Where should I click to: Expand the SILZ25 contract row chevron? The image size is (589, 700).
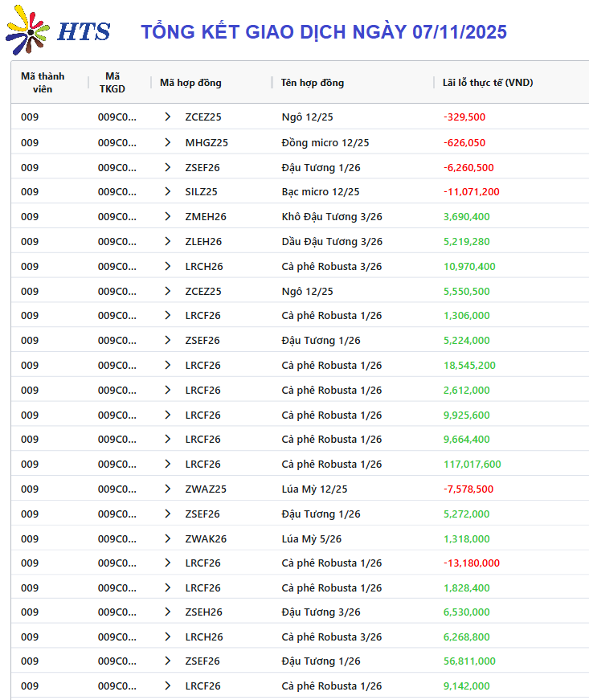pyautogui.click(x=168, y=192)
